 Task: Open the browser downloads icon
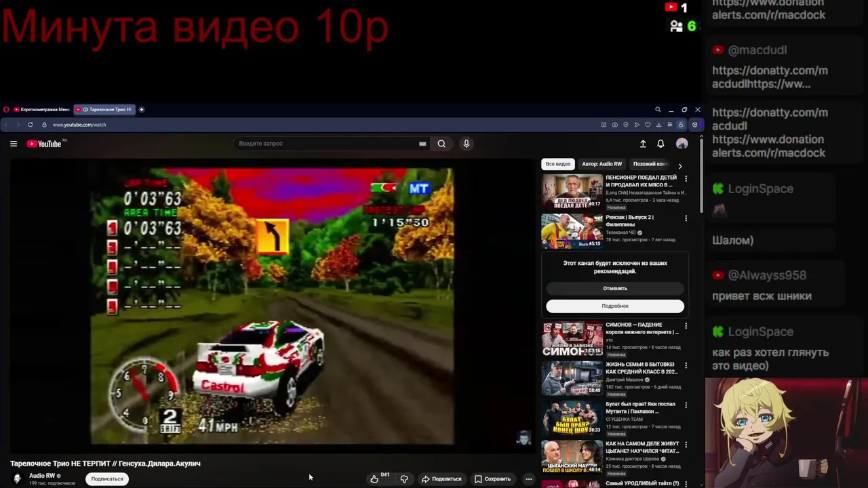658,125
